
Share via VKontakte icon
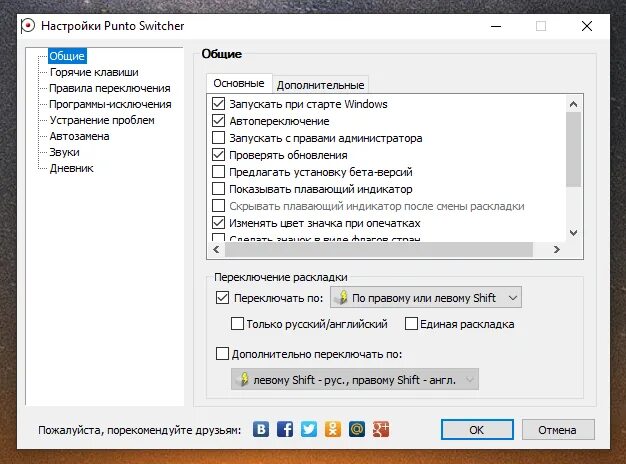pyautogui.click(x=261, y=430)
